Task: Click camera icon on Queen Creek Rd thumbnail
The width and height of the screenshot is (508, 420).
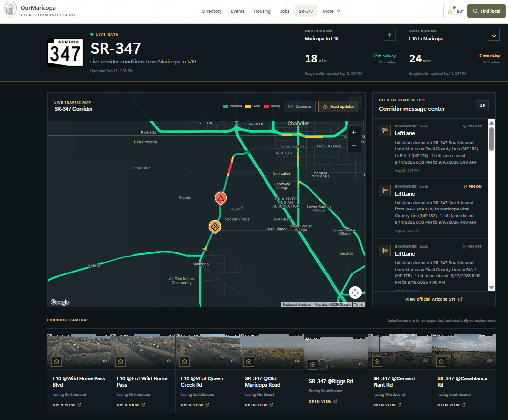Action: (185, 361)
